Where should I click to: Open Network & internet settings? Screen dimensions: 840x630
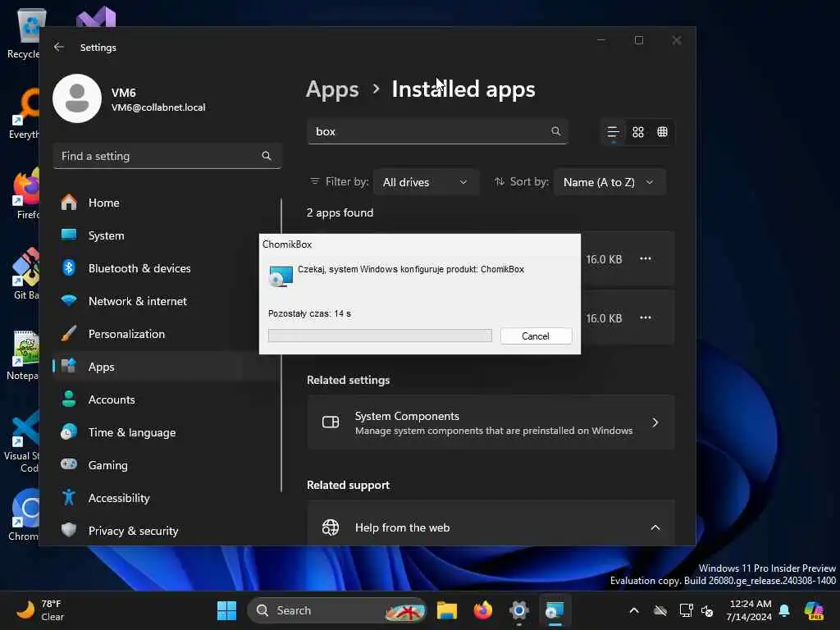click(x=166, y=301)
